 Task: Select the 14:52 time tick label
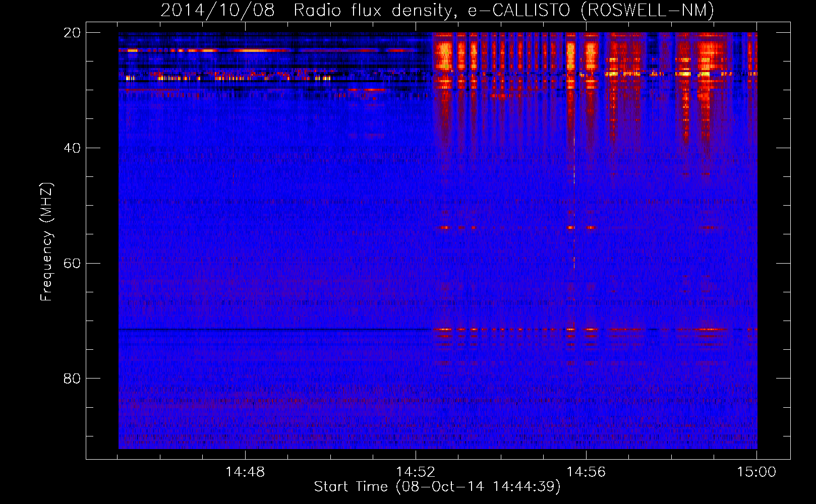tap(416, 472)
